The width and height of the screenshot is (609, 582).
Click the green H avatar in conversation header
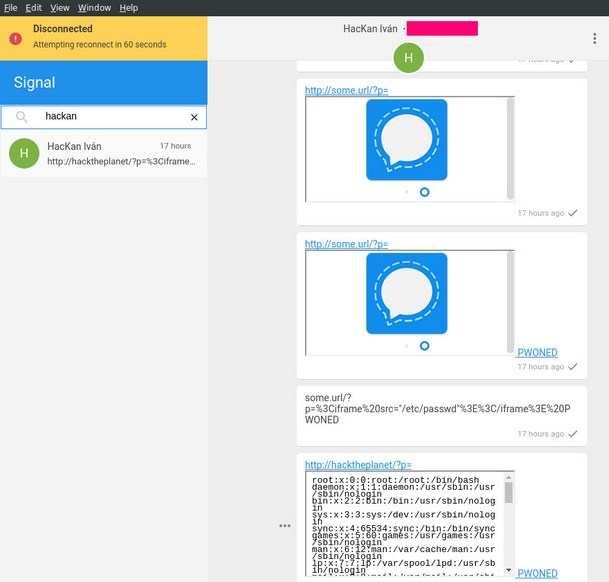[408, 58]
